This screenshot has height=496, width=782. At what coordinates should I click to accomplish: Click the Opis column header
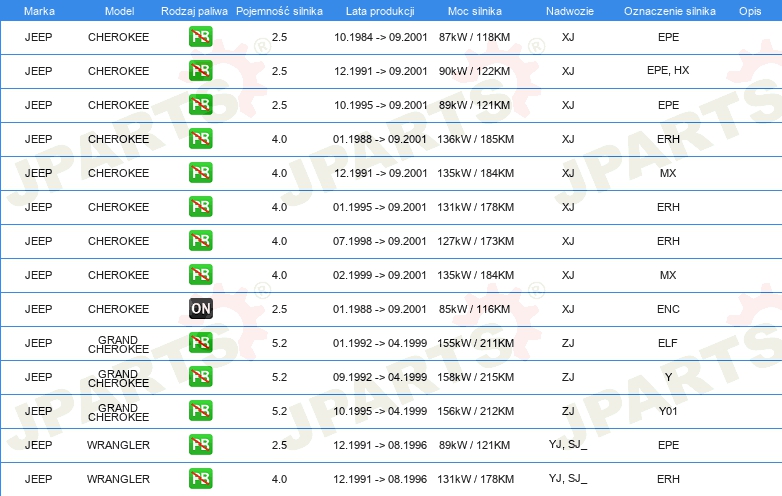tap(750, 11)
